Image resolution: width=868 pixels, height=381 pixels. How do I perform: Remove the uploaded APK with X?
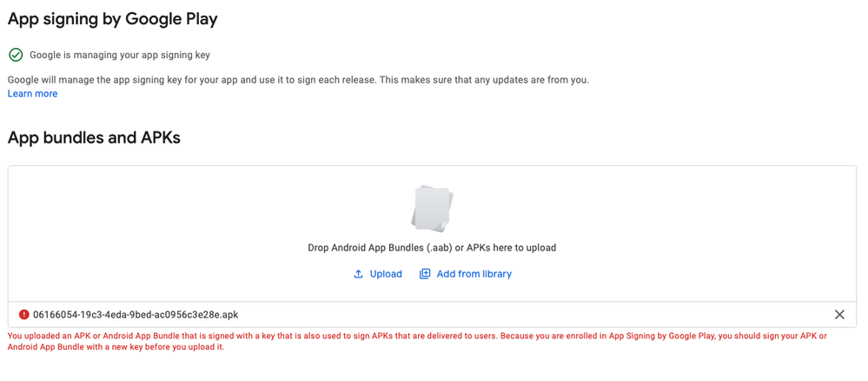point(839,314)
